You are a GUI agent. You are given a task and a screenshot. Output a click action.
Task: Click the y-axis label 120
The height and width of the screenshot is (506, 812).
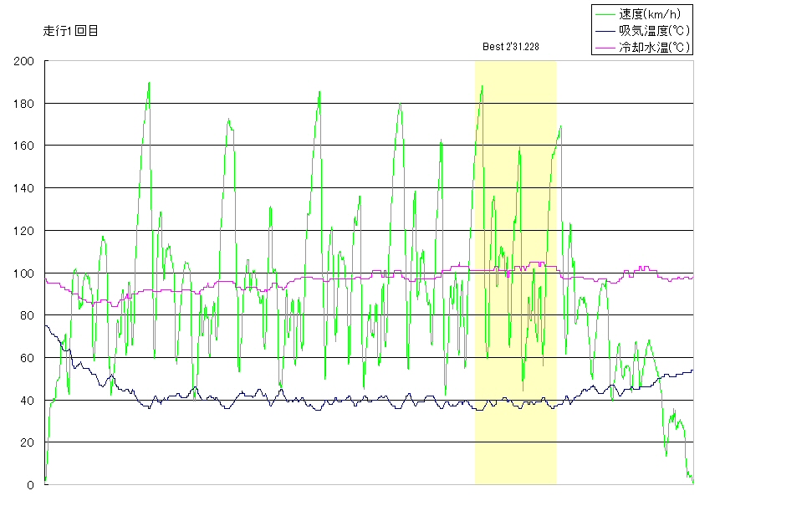(23, 231)
